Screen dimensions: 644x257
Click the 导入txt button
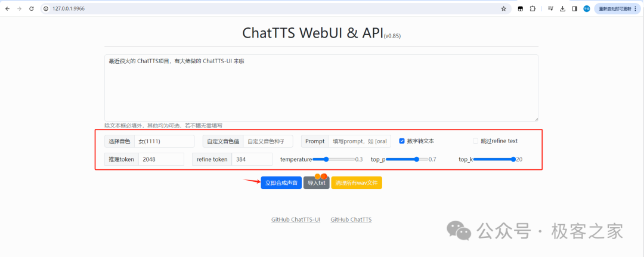[316, 182]
